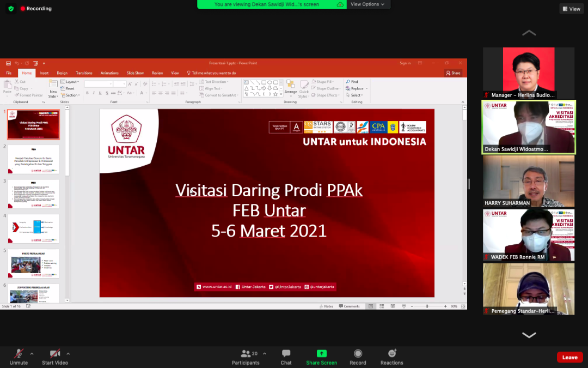Increase font size with the larger A
Viewport: 588px width, 368px height.
[130, 84]
